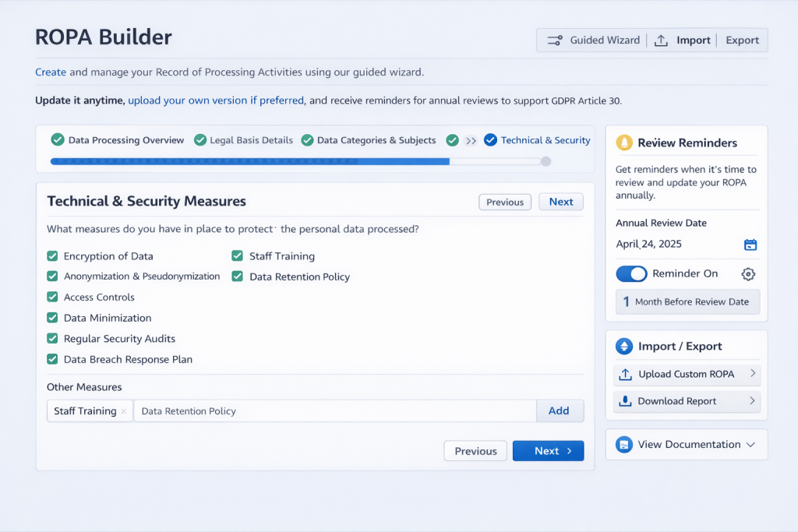Screen dimensions: 798x532
Task: Click the blue Next button at bottom
Action: click(548, 451)
